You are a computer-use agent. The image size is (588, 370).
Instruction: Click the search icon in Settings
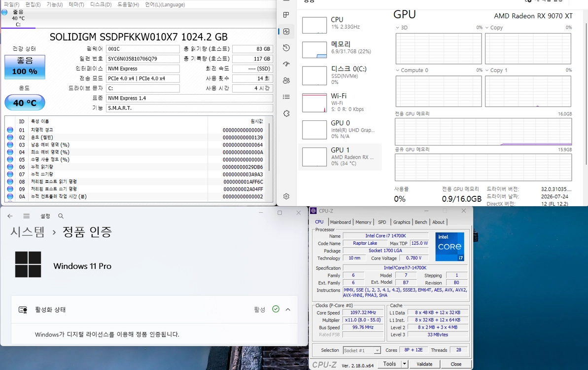61,216
